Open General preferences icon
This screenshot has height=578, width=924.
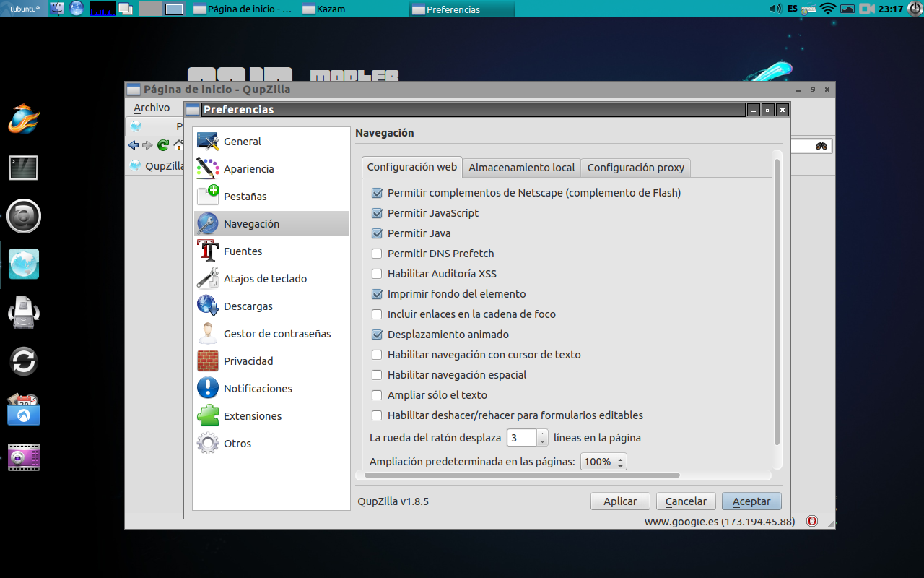click(x=208, y=142)
